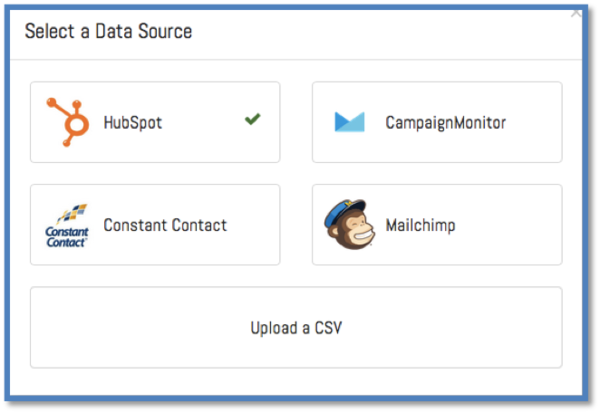Click the blue border below the dialog
This screenshot has width=600, height=413.
pos(300,401)
